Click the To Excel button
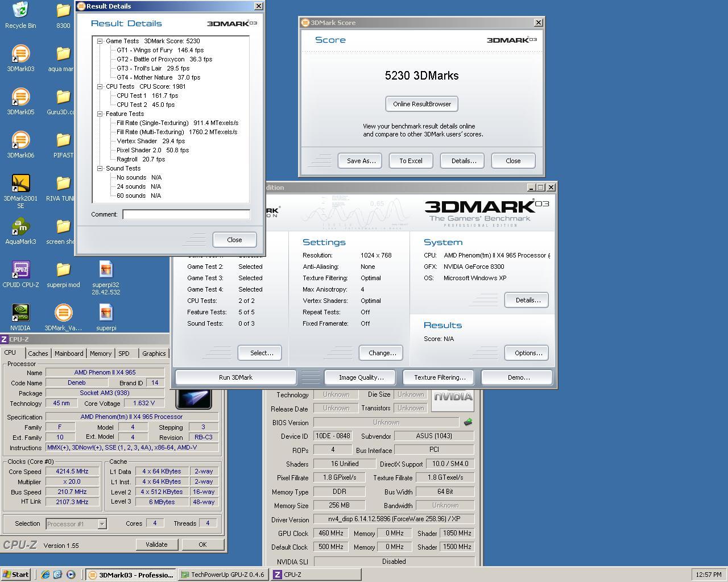 tap(411, 161)
